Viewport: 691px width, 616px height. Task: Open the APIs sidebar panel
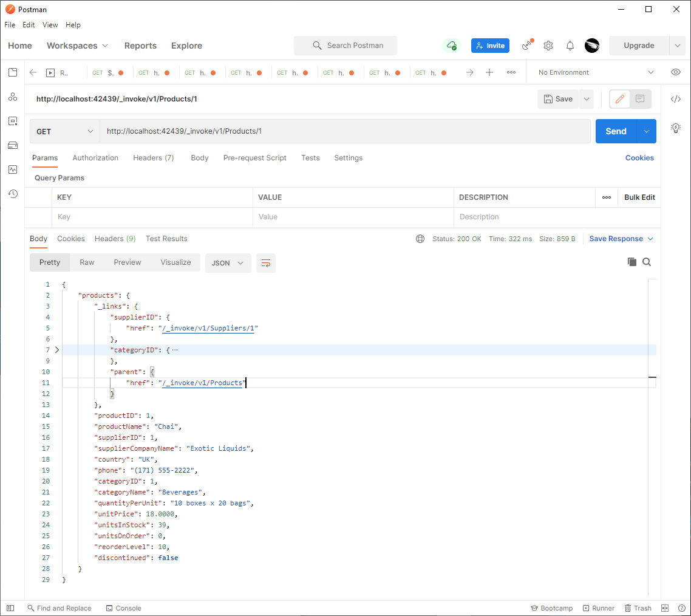click(x=13, y=96)
